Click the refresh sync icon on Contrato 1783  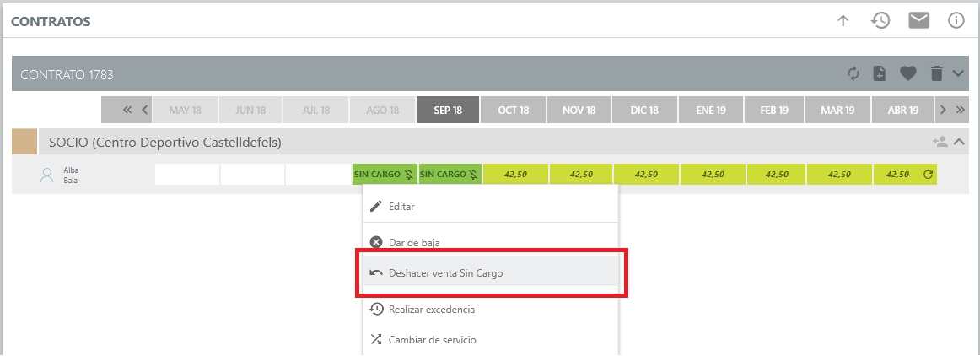(853, 74)
